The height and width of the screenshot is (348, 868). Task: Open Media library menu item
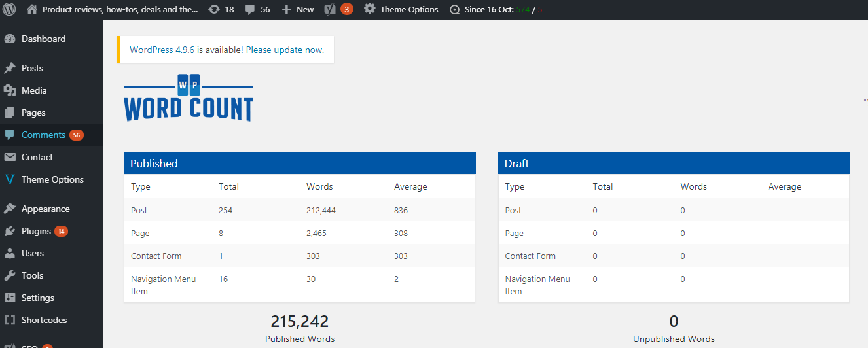click(34, 90)
